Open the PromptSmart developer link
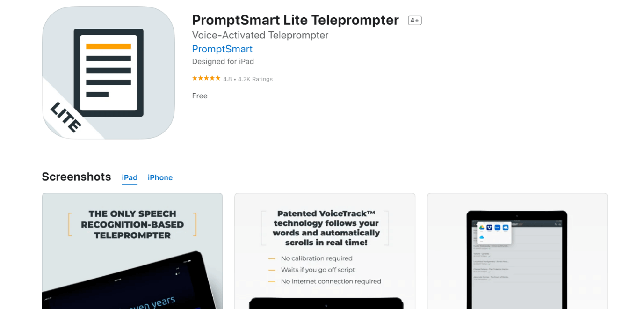 [x=222, y=49]
